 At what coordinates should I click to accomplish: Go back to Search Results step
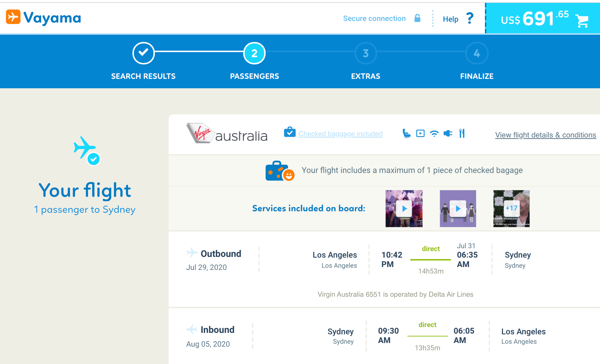(x=143, y=53)
